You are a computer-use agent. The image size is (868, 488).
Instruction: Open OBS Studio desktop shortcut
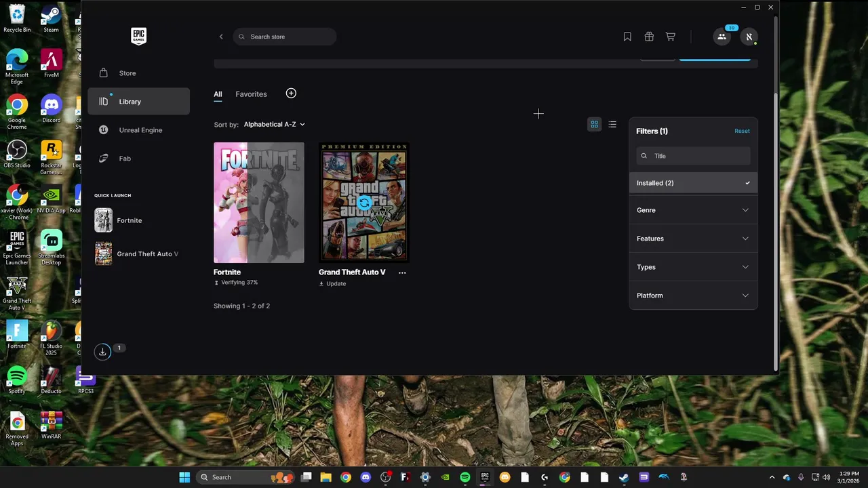[x=17, y=155]
